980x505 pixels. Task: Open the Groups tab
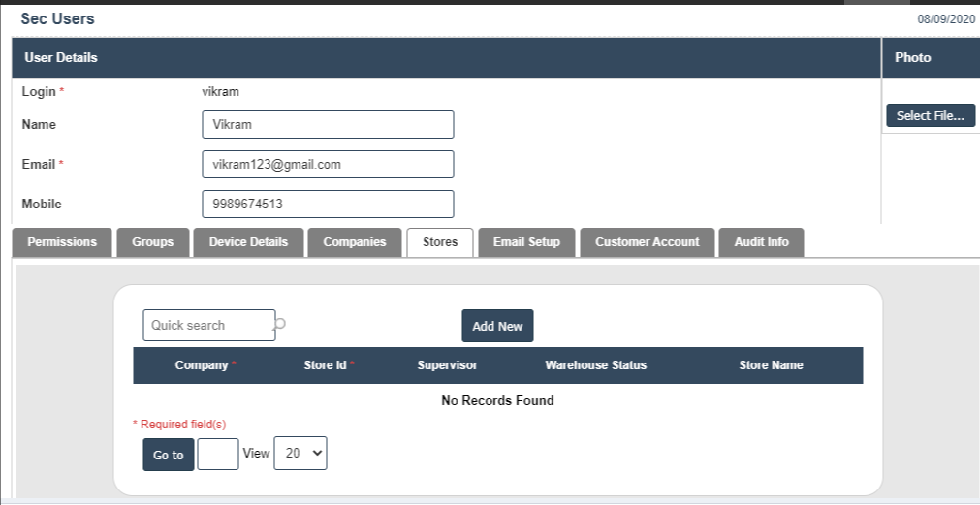pos(152,242)
